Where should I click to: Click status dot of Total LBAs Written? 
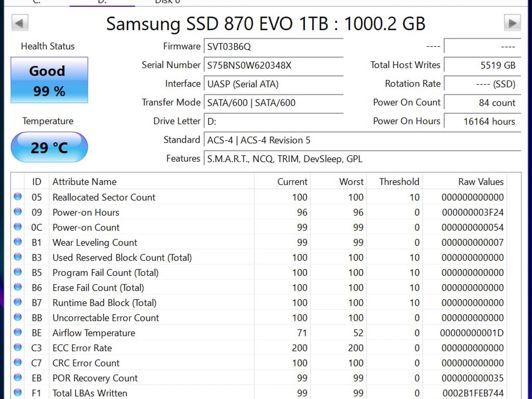18,393
